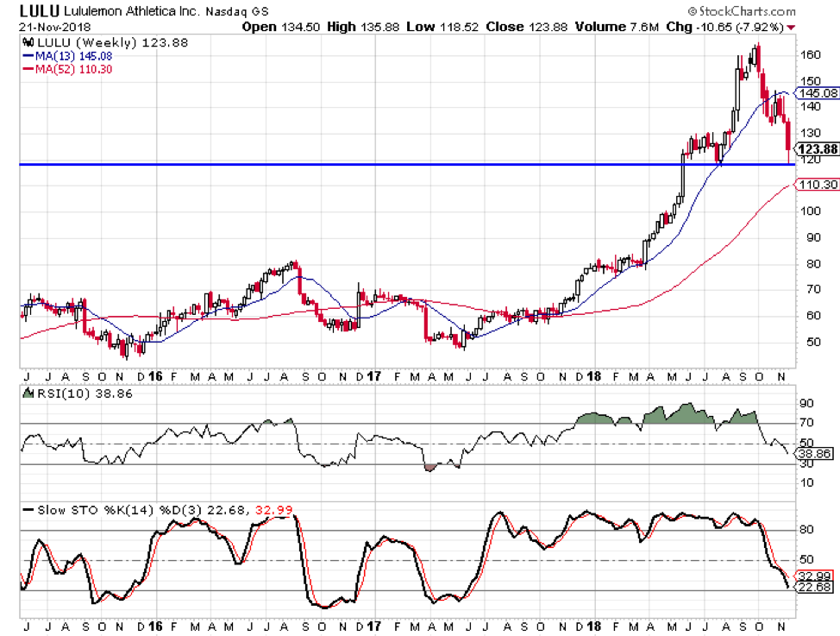Select the blue MA(13) legend line swatch
The width and height of the screenshot is (840, 636).
click(28, 56)
